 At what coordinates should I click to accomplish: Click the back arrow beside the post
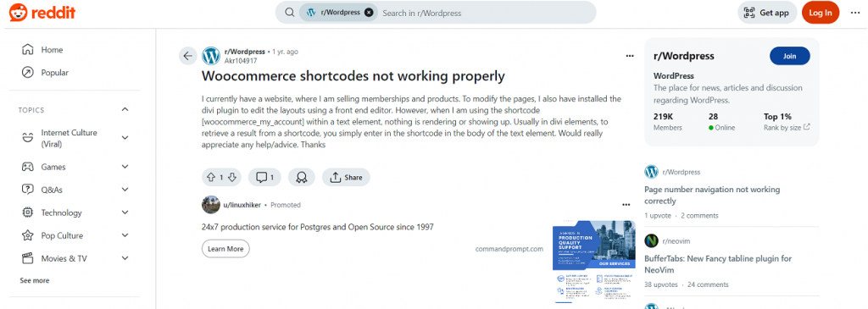pyautogui.click(x=187, y=56)
